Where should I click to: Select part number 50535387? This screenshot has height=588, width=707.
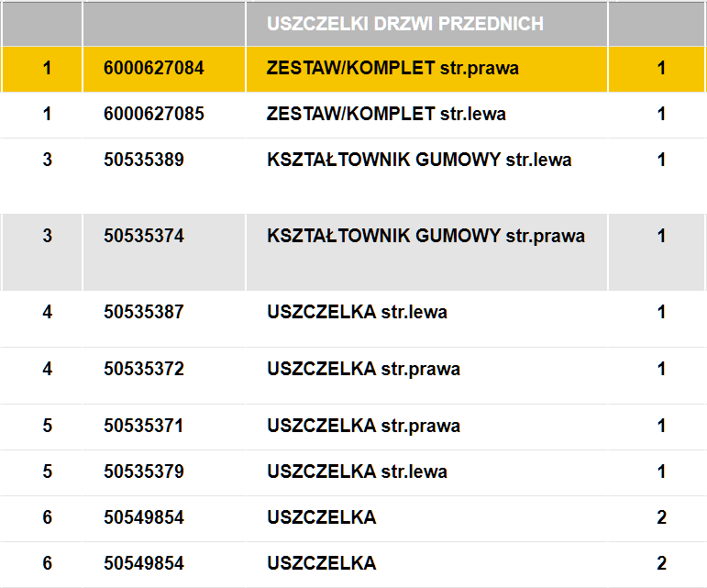[144, 313]
